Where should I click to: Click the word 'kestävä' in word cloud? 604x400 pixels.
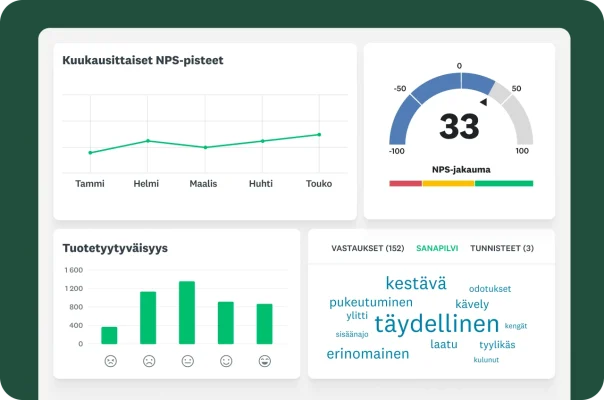[416, 283]
